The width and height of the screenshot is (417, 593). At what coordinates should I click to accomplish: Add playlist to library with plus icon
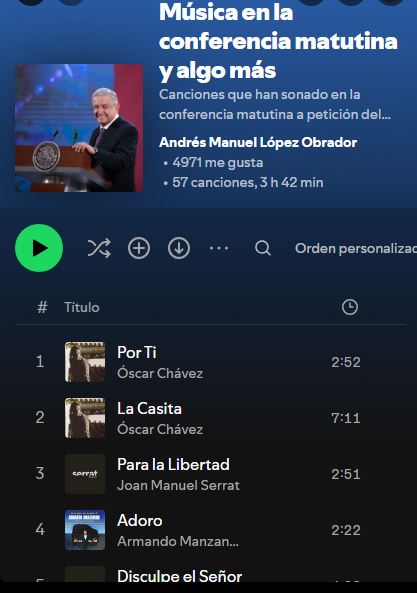pyautogui.click(x=139, y=248)
